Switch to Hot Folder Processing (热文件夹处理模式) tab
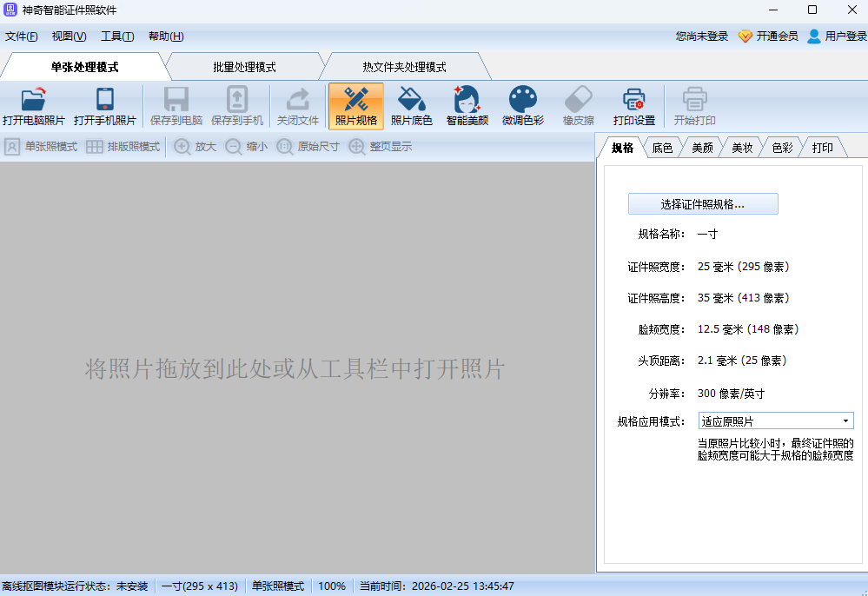The width and height of the screenshot is (868, 596). click(x=404, y=67)
